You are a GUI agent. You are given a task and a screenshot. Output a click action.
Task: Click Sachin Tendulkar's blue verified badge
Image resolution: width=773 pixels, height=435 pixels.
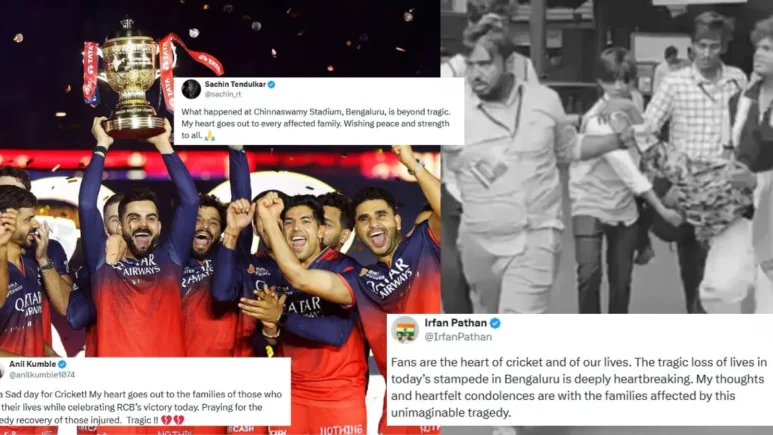[271, 84]
